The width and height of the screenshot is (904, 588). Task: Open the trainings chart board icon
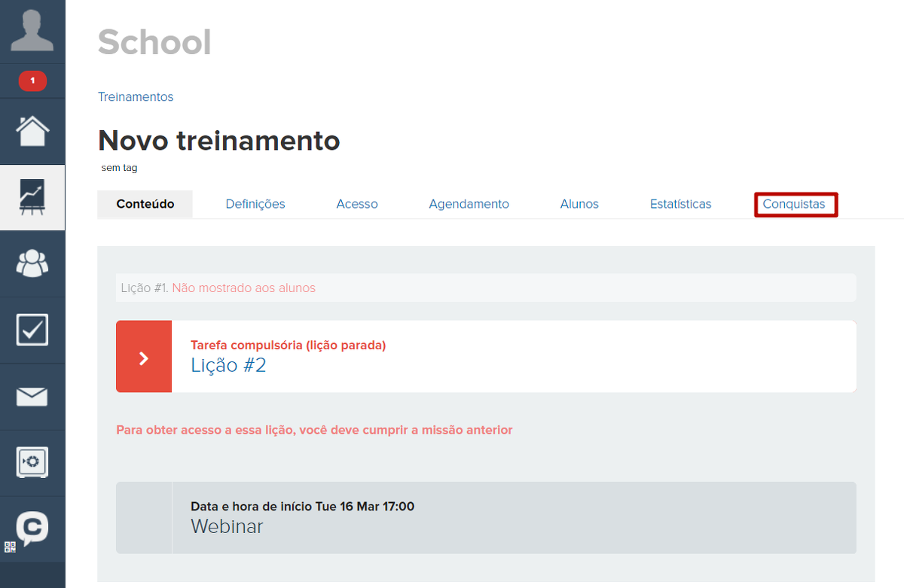point(32,197)
